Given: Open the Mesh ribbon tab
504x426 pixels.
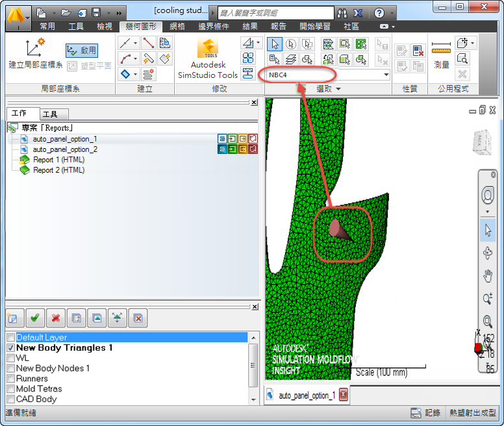Looking at the screenshot, I should point(177,27).
